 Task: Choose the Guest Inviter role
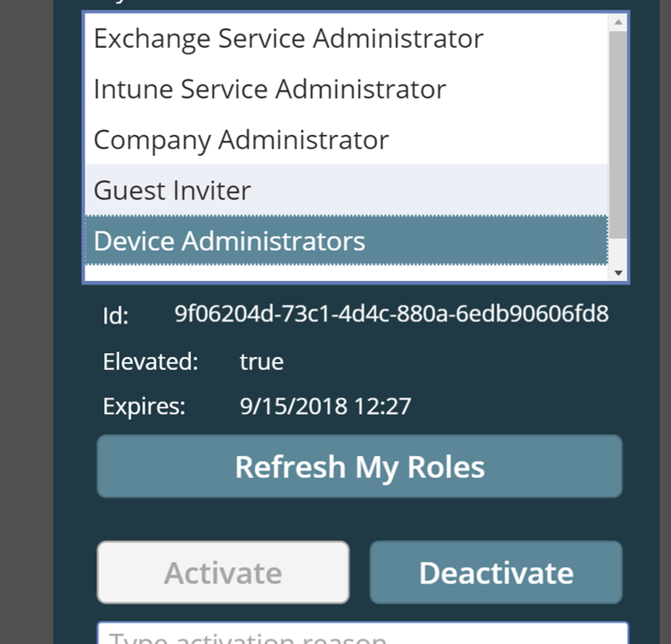click(x=346, y=190)
